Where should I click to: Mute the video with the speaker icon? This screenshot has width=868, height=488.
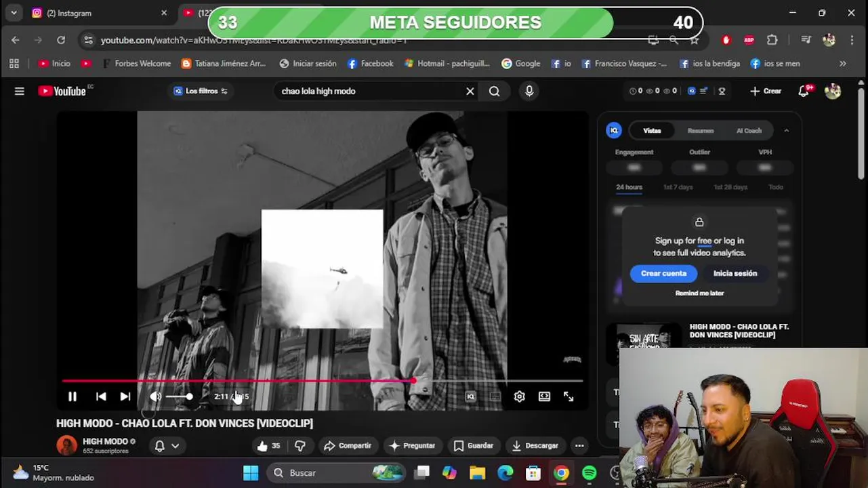pos(155,396)
